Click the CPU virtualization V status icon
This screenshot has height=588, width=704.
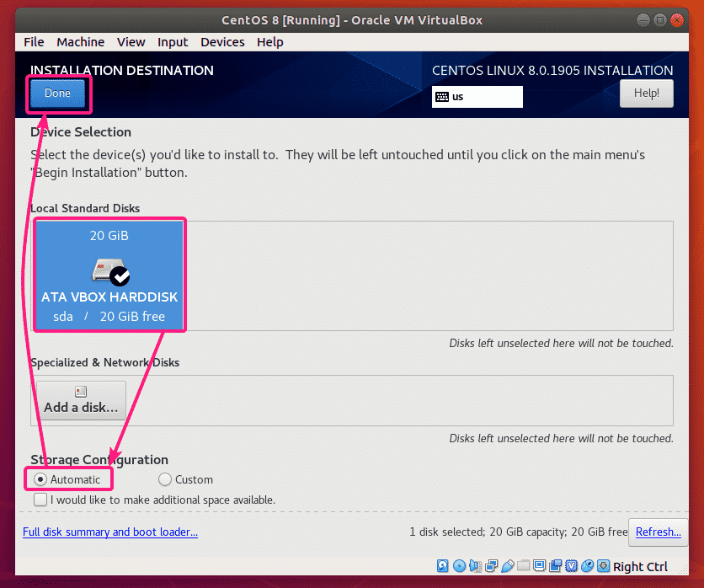571,565
